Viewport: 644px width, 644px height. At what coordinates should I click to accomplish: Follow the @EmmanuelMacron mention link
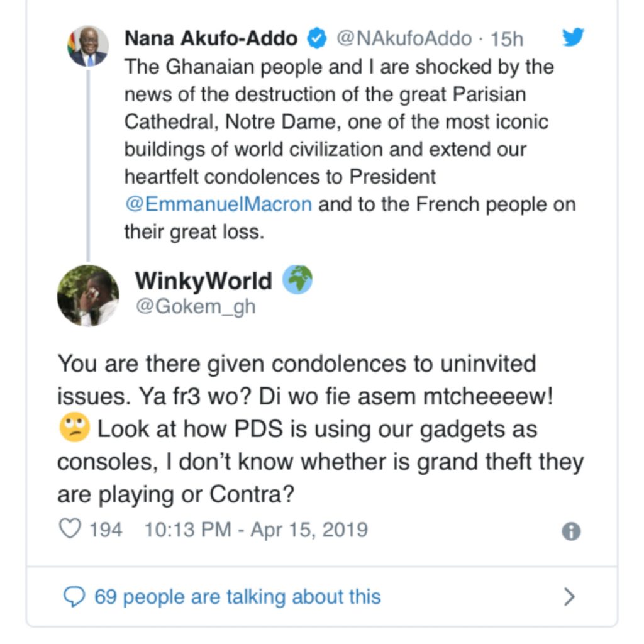[218, 205]
